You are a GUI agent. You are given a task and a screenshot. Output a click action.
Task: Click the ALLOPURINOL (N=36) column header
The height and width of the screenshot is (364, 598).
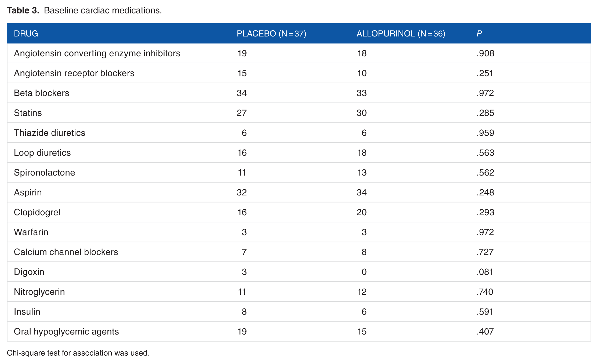point(401,34)
